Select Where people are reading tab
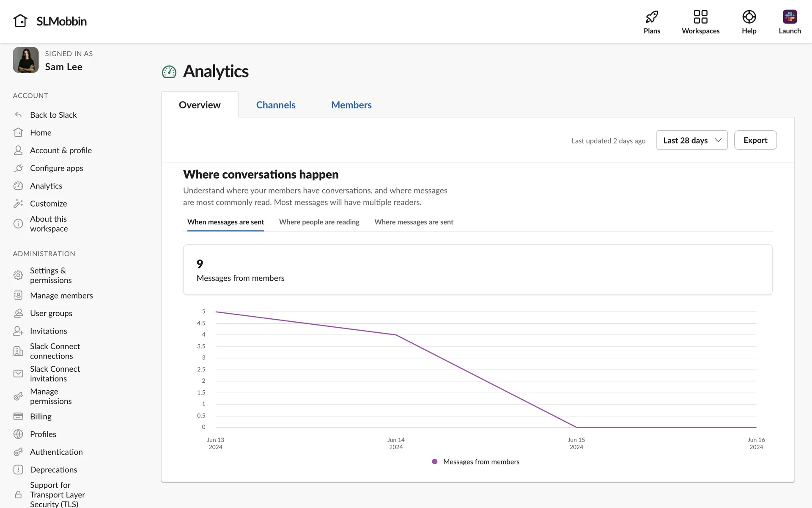 click(319, 222)
